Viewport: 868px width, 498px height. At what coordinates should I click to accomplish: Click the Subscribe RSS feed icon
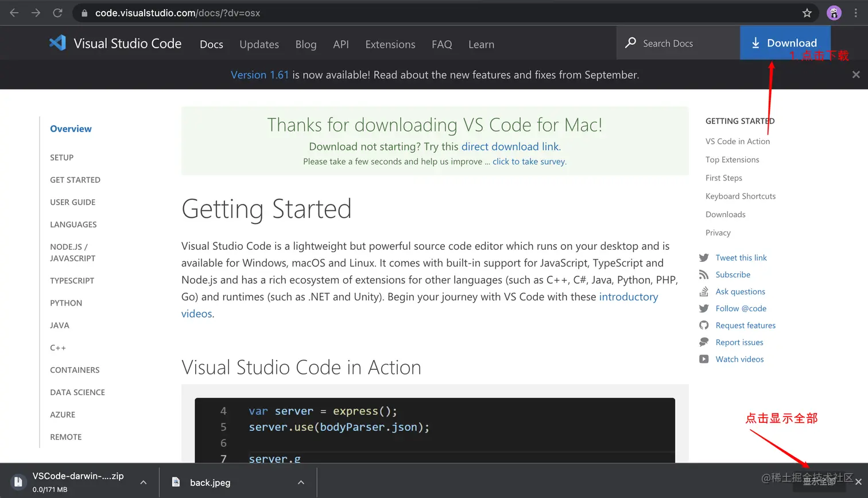[704, 275]
